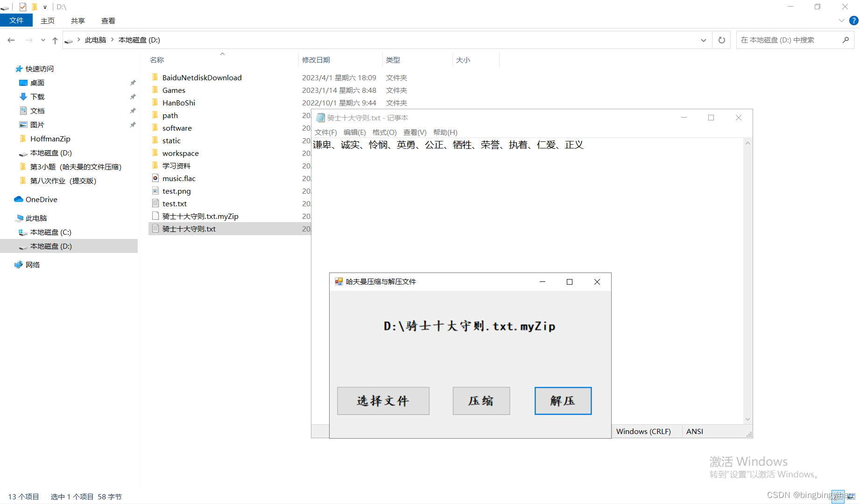Screen dimensions: 860x504
Task: Select 桌面 in the navigation pane
Action: [x=37, y=83]
